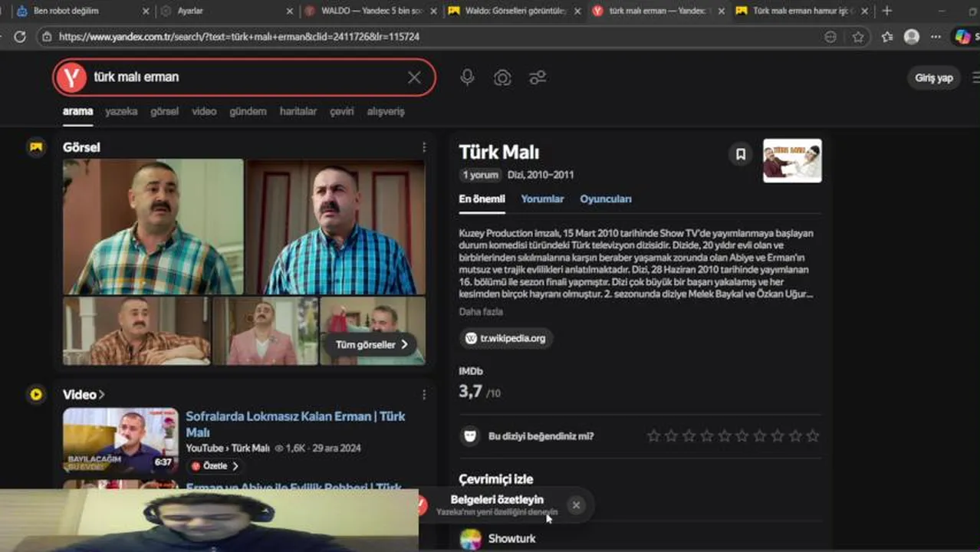The image size is (980, 552).
Task: Click the mask icon beside rating prompt
Action: pyautogui.click(x=469, y=436)
